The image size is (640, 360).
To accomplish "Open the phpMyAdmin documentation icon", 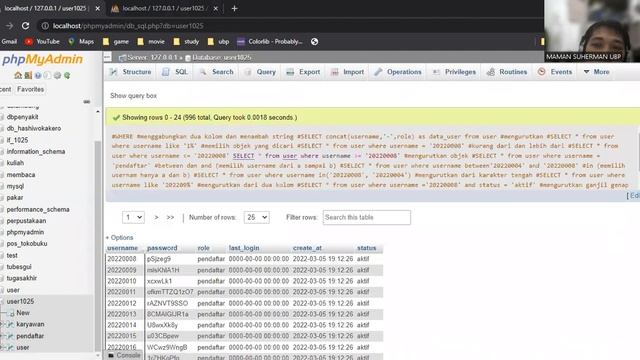I will tap(38, 76).
